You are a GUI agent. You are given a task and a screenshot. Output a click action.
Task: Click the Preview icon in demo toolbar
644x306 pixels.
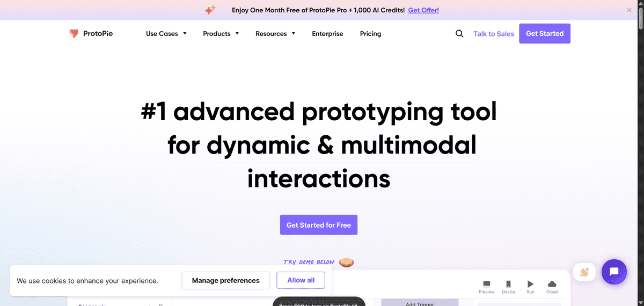point(486,285)
